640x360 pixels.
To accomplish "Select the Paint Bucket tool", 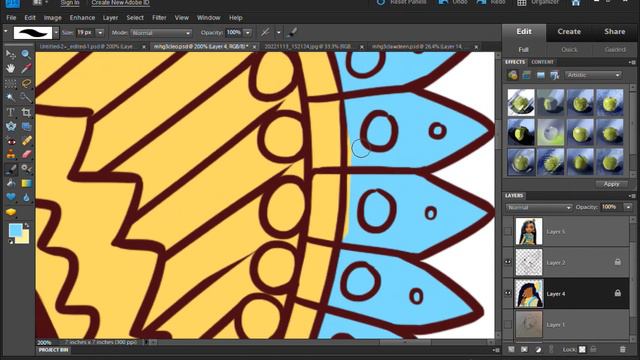I will 11,183.
